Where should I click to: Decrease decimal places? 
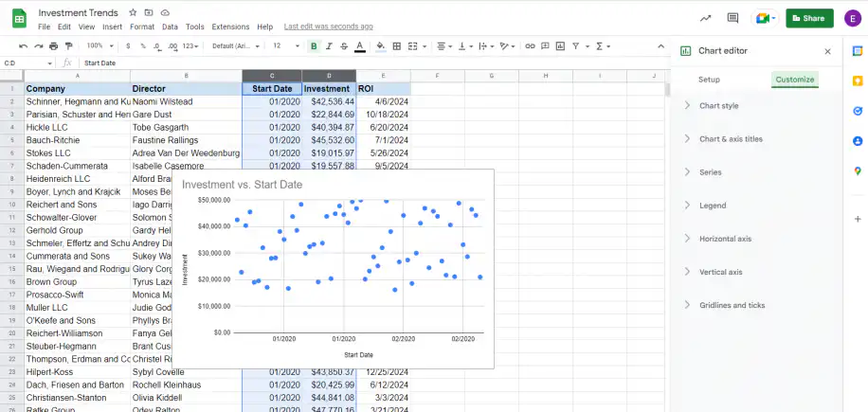pos(157,46)
